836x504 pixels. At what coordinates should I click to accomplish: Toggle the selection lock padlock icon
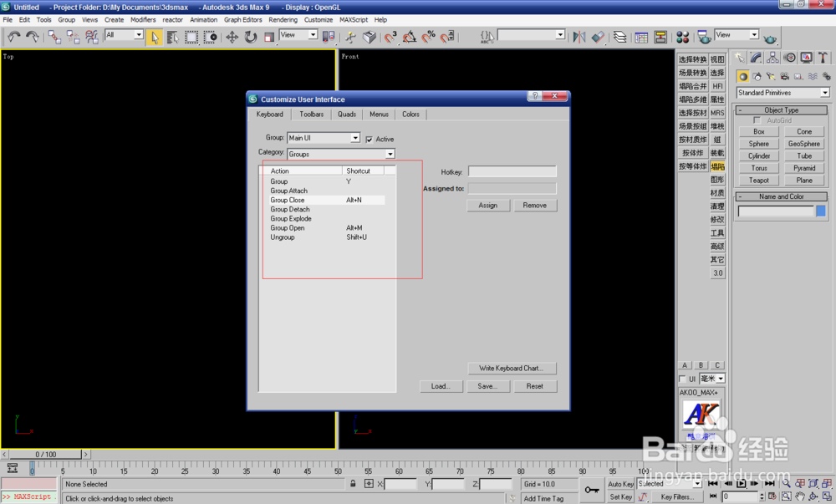coord(353,484)
